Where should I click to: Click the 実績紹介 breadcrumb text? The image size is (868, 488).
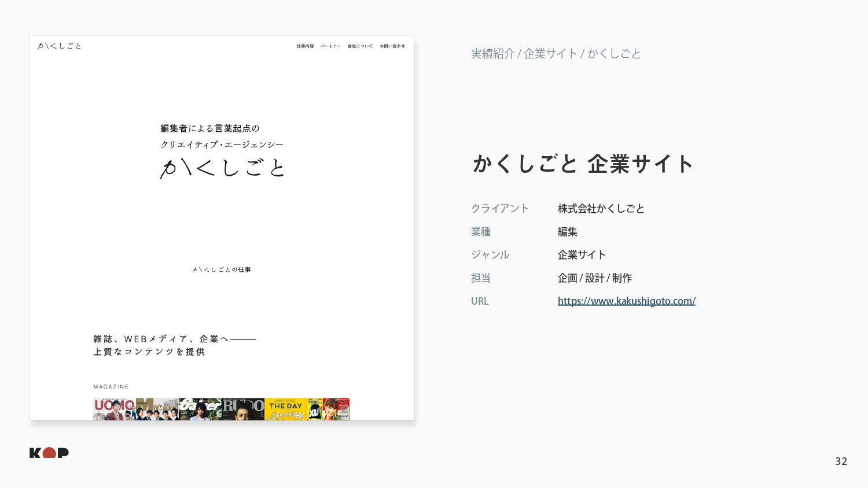[x=492, y=54]
